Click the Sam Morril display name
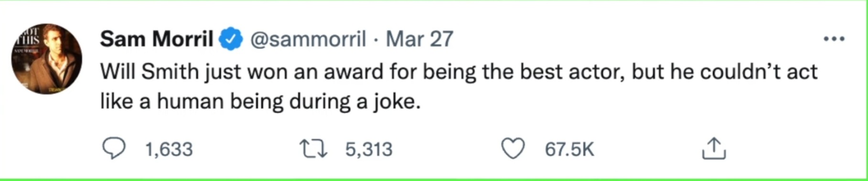The width and height of the screenshot is (868, 181). coord(157,39)
